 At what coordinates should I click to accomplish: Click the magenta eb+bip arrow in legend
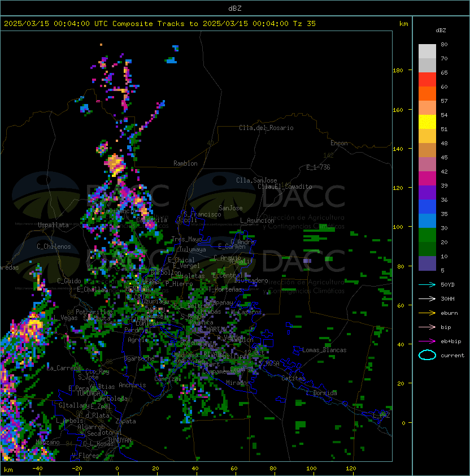click(427, 341)
